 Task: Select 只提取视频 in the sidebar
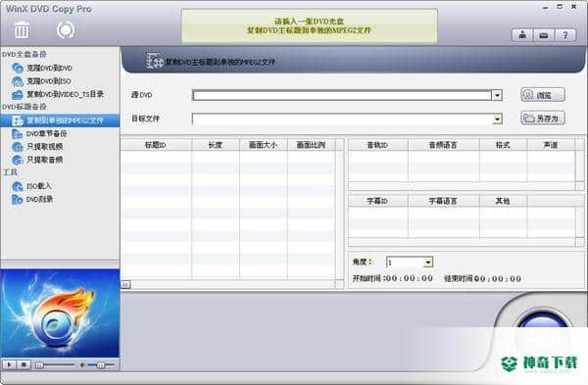point(44,147)
